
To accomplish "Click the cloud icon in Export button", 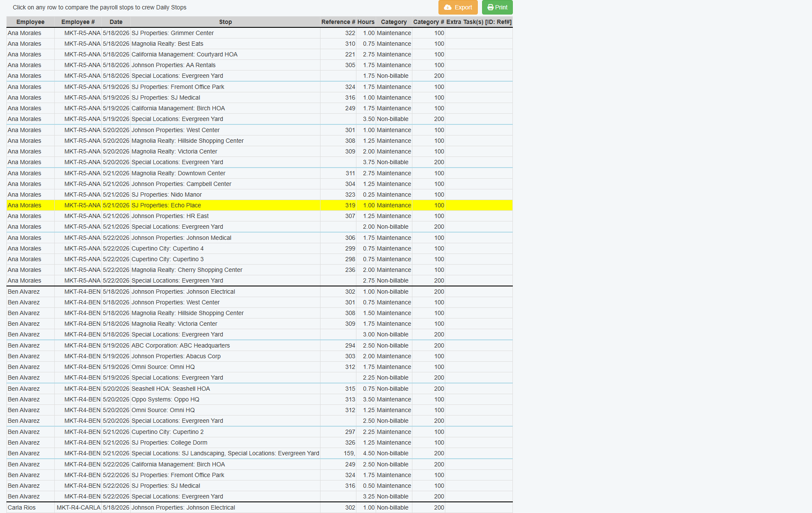I will 447,7.
